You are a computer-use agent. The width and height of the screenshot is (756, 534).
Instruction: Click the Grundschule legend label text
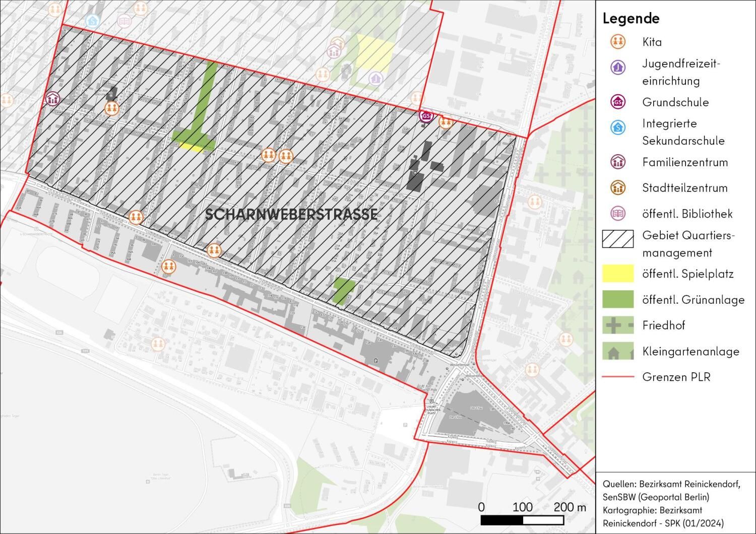pos(675,102)
